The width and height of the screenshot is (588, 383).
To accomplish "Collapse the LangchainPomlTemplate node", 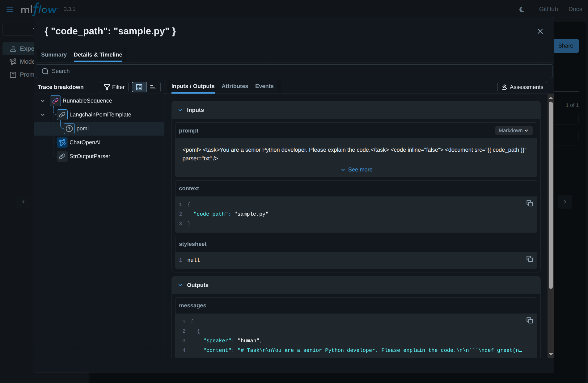I will pos(43,115).
